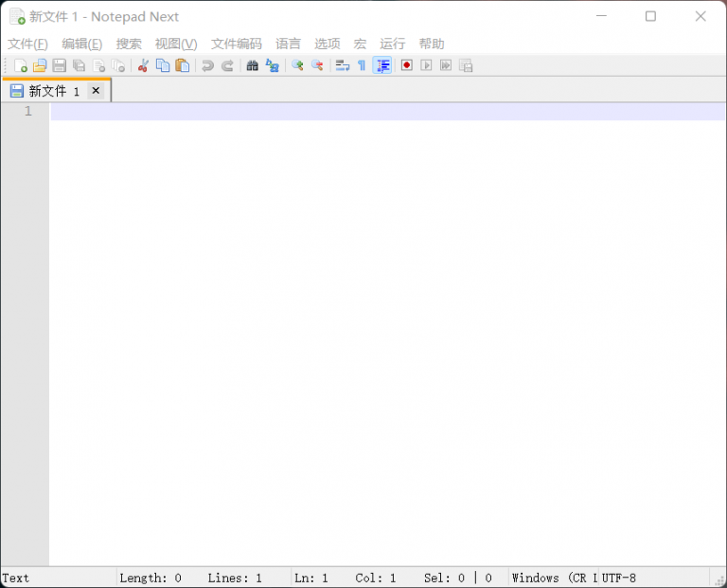This screenshot has height=588, width=727.
Task: Expand the 帮助 menu
Action: click(x=431, y=44)
